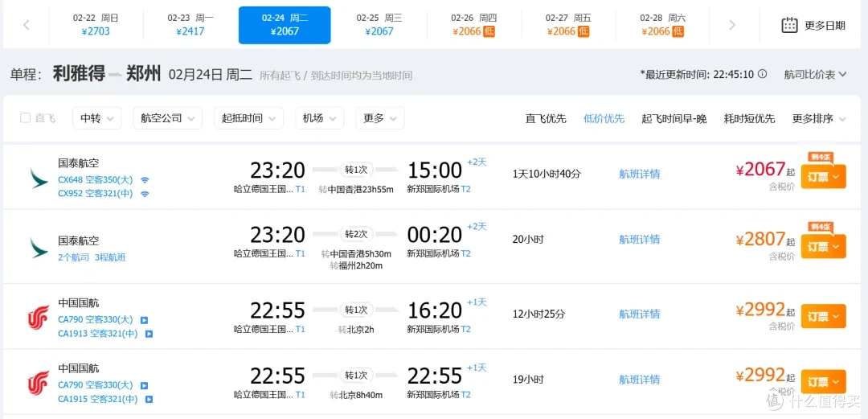Viewport: 868px width, 419px height.
Task: Go to previous dates arrow
Action: point(26,25)
